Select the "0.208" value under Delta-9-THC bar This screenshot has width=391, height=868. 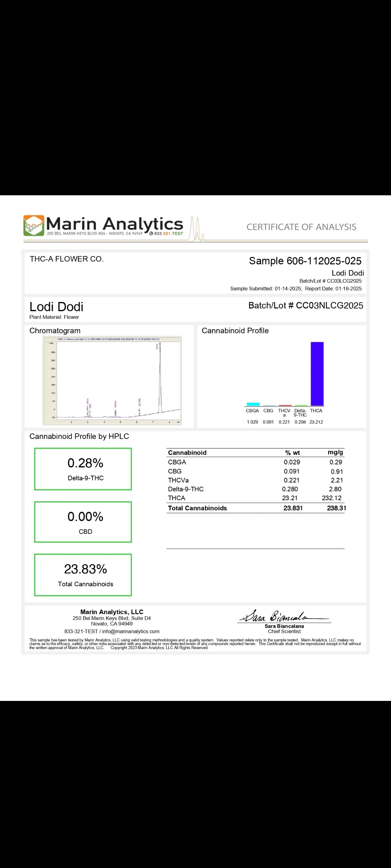click(300, 422)
